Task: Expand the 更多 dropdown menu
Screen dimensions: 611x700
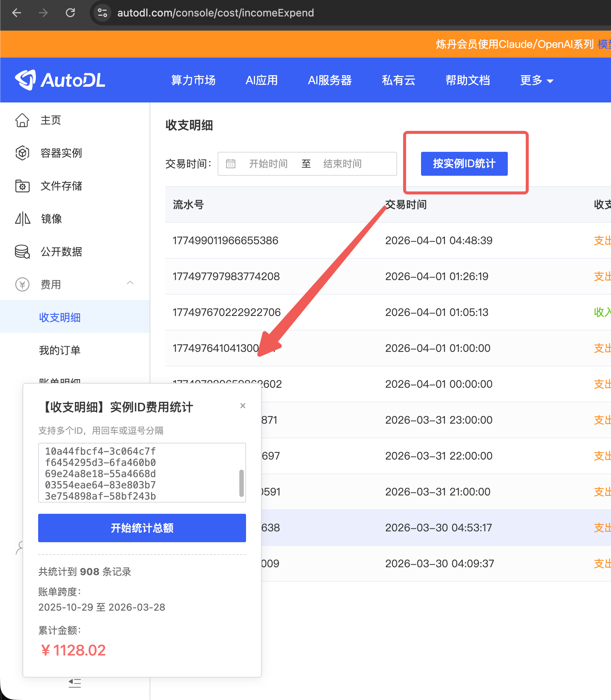Action: tap(537, 80)
